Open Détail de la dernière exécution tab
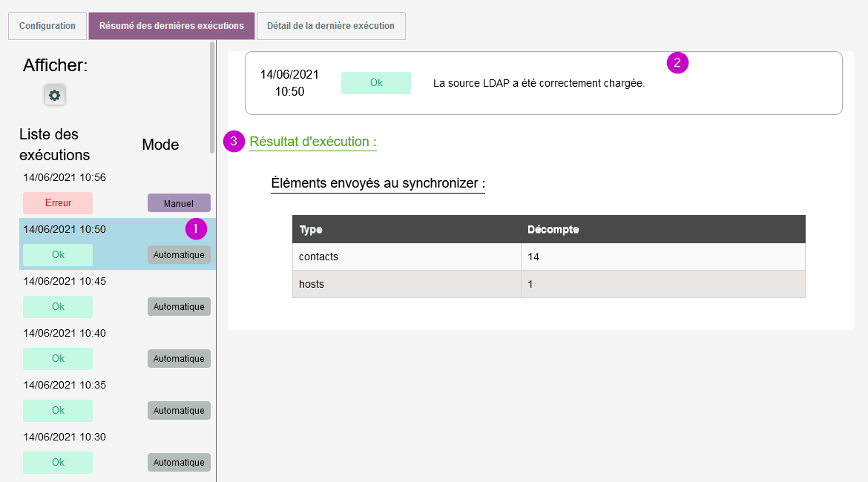This screenshot has width=868, height=482. pos(331,26)
